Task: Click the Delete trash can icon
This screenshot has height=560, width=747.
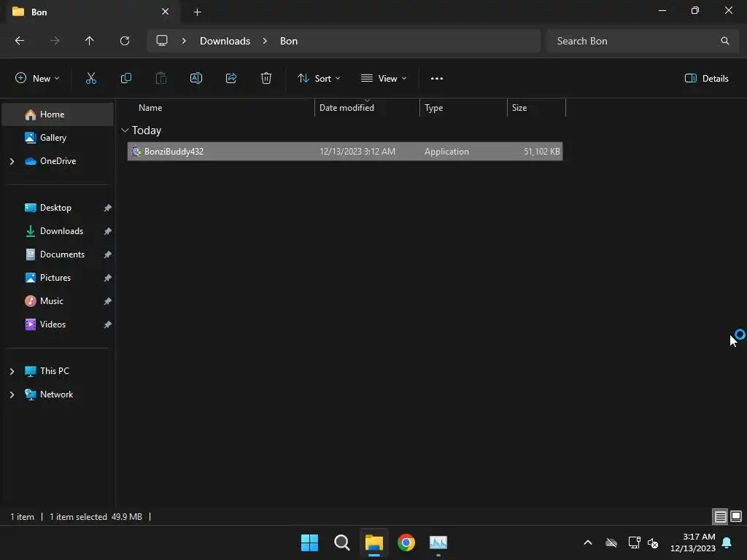Action: [266, 79]
